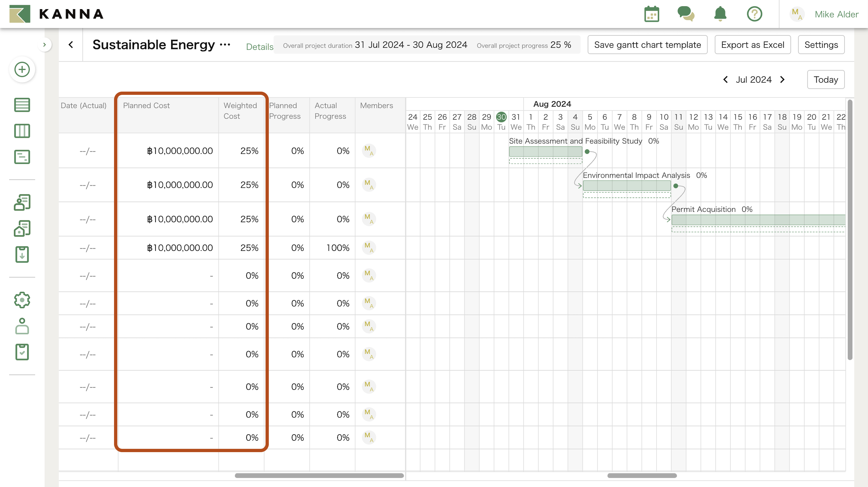Screen dimensions: 868x487
Task: Navigate to the next month with right chevron
Action: (782, 80)
